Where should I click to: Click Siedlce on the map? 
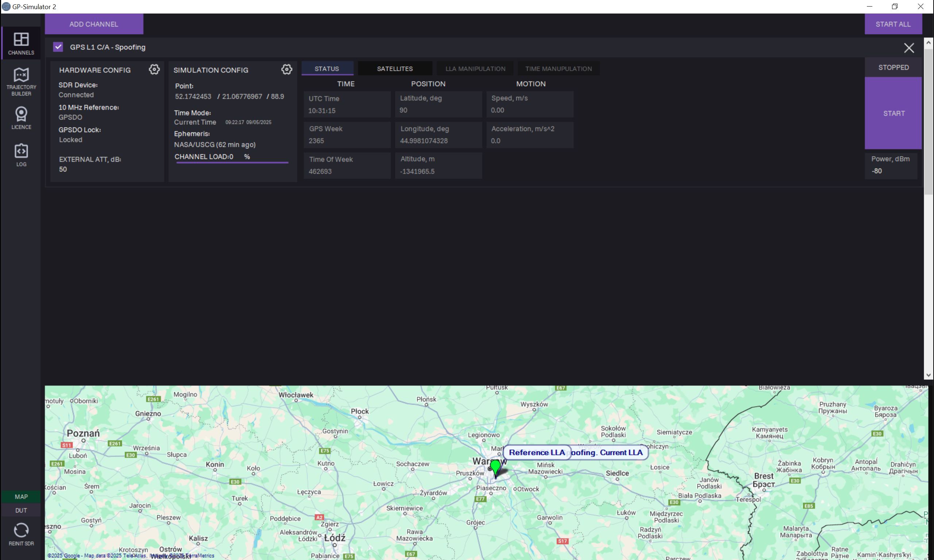[617, 473]
